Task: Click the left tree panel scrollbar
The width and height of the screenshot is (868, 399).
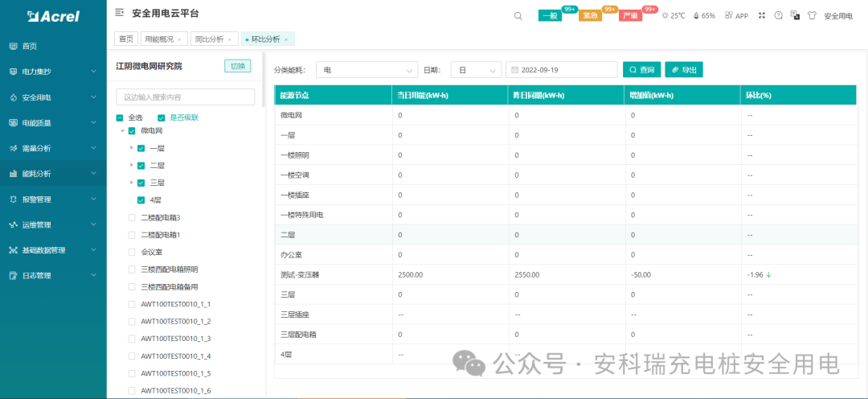Action: (264, 79)
